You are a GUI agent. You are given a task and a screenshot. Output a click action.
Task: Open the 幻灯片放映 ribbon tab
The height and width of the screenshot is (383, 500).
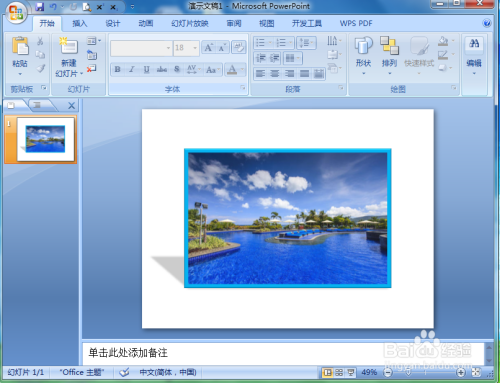point(190,23)
